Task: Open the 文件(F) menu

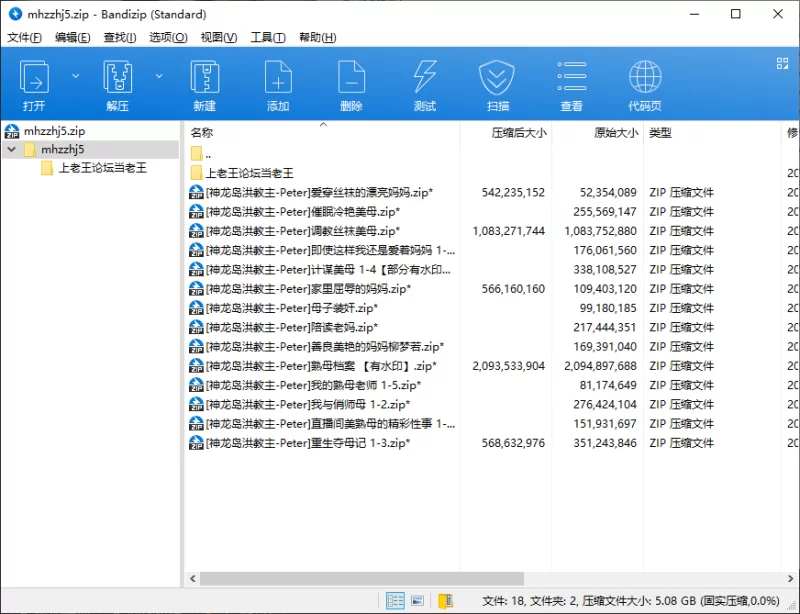Action: 24,37
